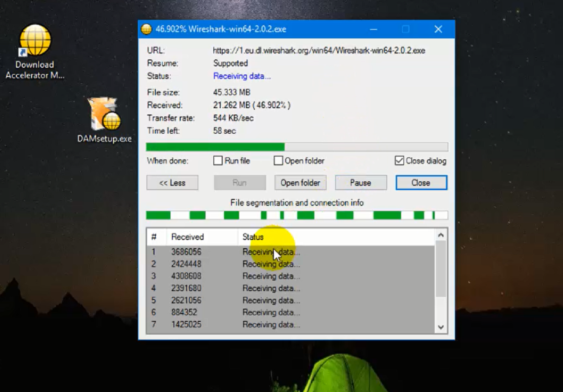
Task: Click the # column header
Action: tap(157, 237)
